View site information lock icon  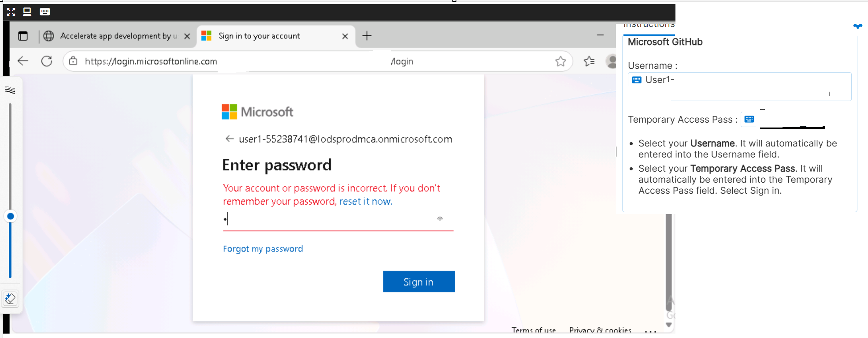tap(73, 61)
